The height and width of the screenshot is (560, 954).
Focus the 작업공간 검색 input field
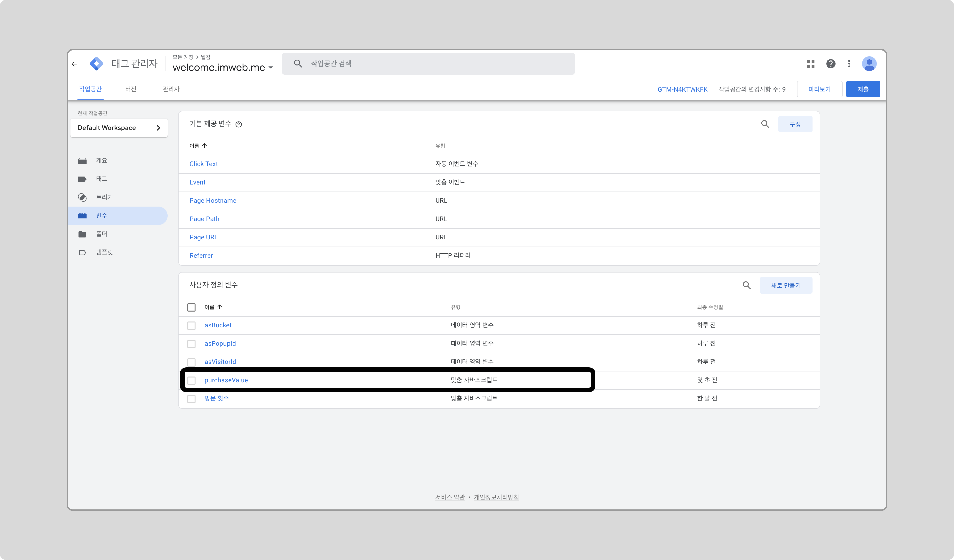tap(428, 64)
